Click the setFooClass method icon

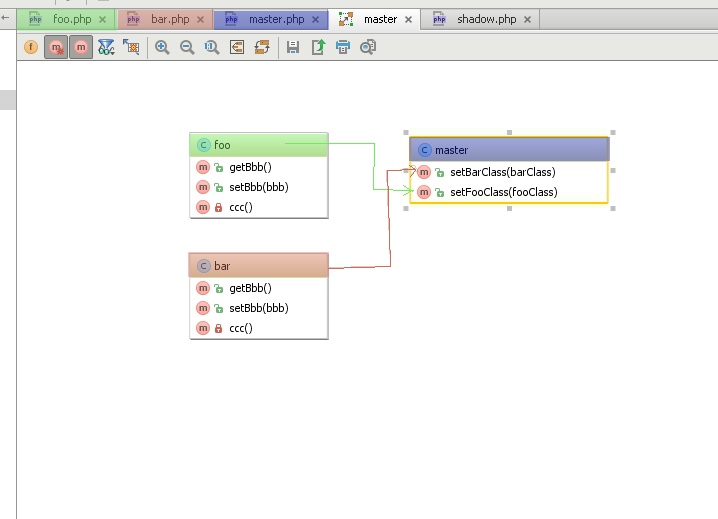(424, 192)
